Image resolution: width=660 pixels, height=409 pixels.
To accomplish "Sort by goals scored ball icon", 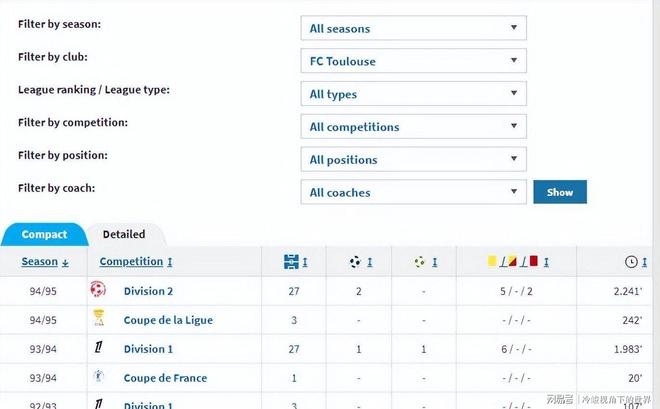I will (x=355, y=262).
